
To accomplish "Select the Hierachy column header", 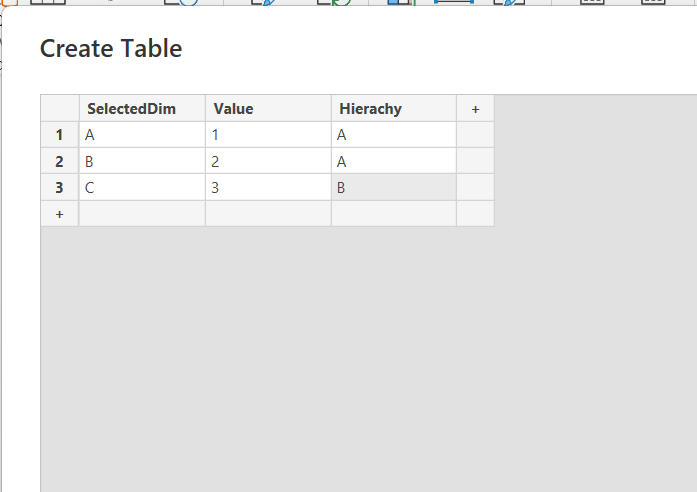I will click(x=394, y=108).
